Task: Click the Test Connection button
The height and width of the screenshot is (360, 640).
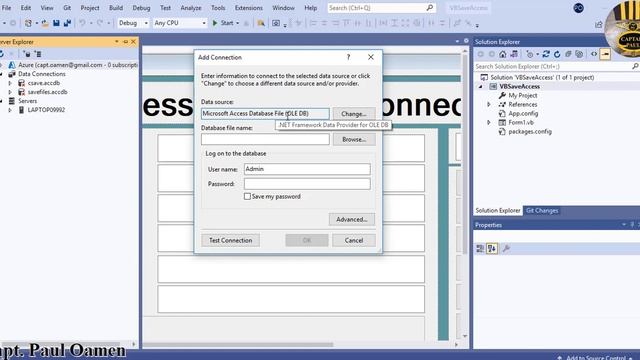Action: [x=230, y=240]
